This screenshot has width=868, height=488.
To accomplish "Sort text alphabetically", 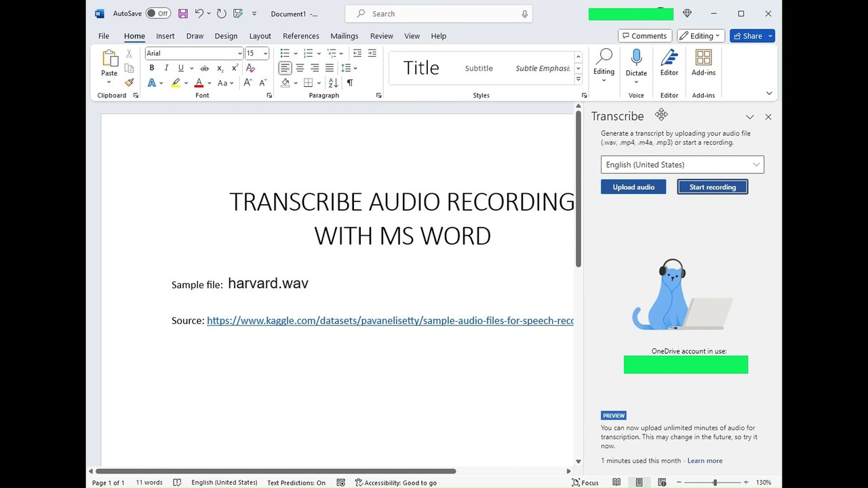I will [333, 83].
